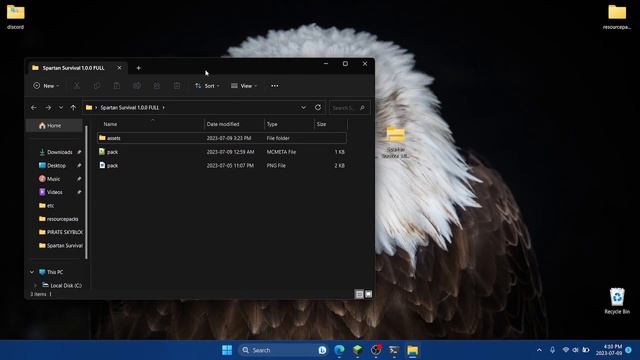The width and height of the screenshot is (640, 360).
Task: Click the Paste clipboard icon in the toolbar
Action: pos(117,86)
